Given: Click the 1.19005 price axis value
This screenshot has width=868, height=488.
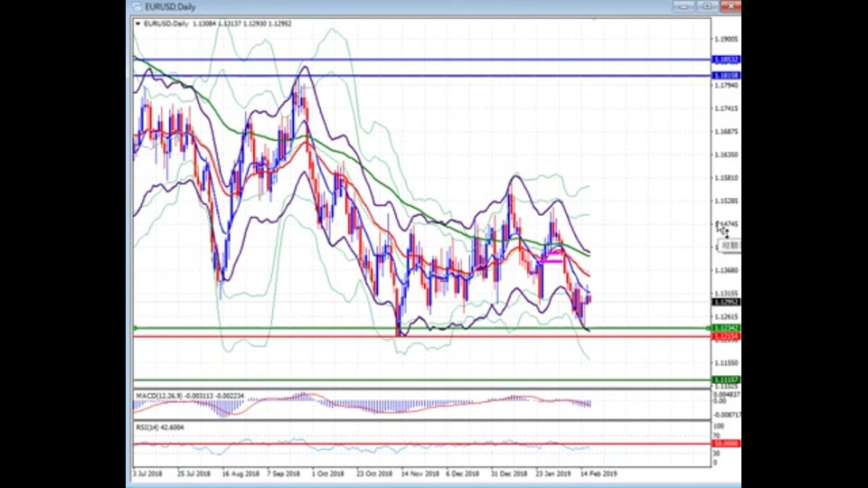Looking at the screenshot, I should (726, 39).
